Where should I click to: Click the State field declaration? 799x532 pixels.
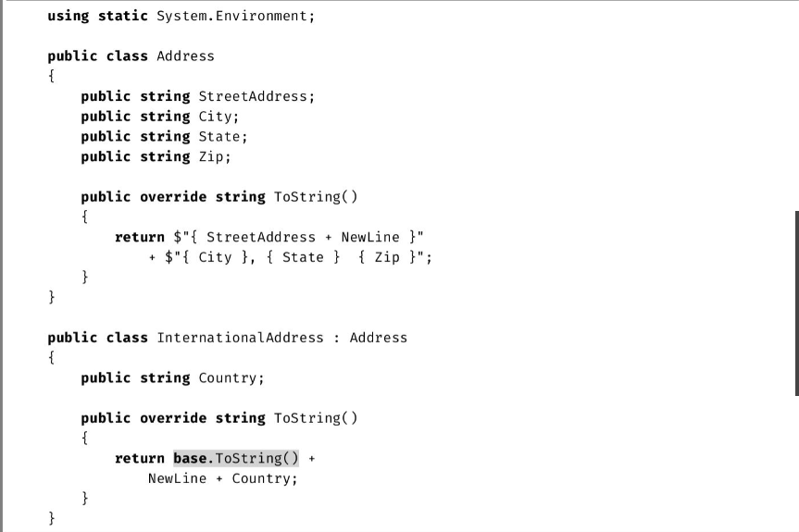click(x=164, y=136)
